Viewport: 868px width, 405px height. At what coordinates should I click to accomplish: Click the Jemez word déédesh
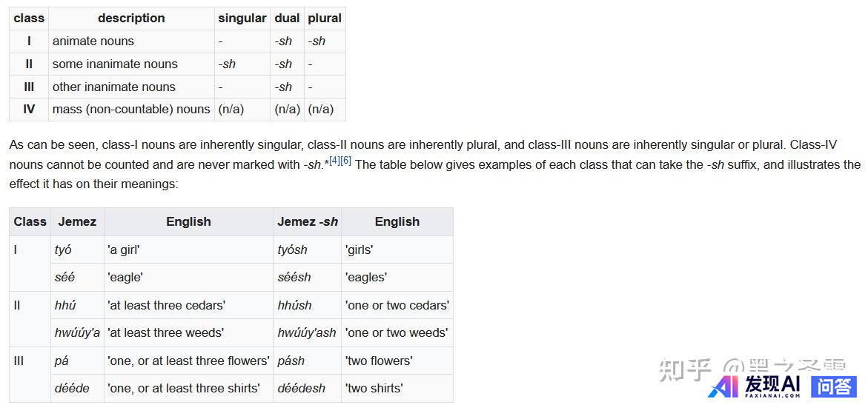point(301,389)
